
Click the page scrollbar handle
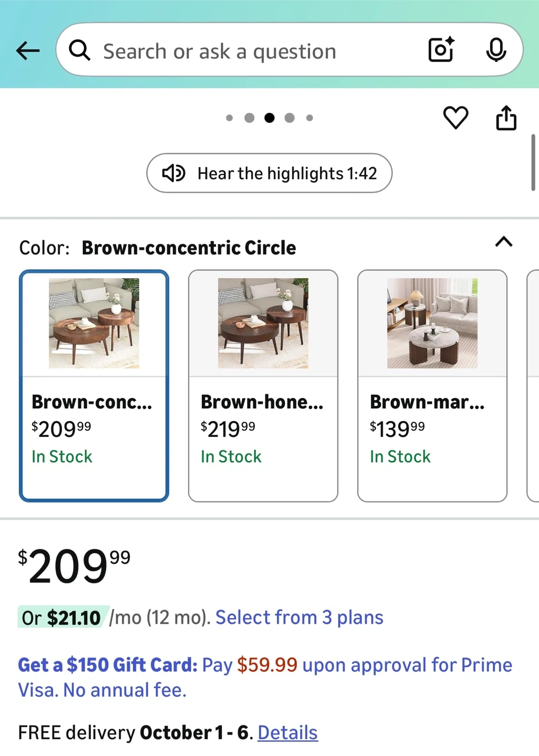click(533, 163)
